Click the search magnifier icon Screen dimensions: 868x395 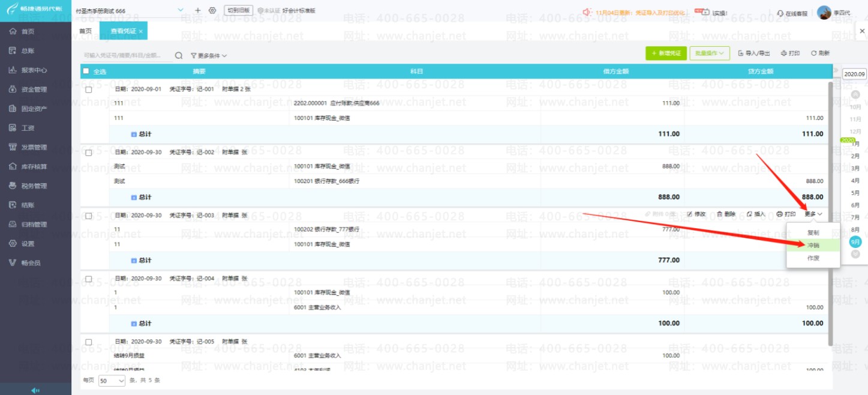(179, 56)
